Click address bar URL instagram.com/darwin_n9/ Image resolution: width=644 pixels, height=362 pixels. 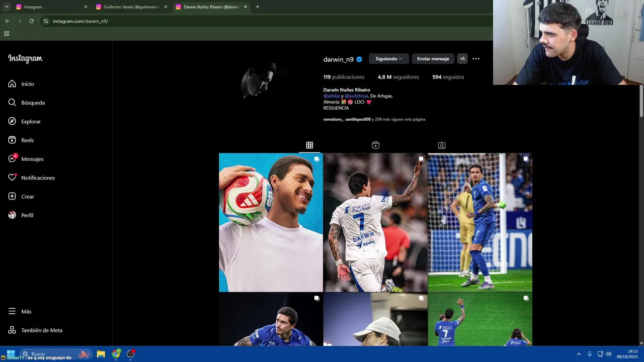click(x=80, y=21)
